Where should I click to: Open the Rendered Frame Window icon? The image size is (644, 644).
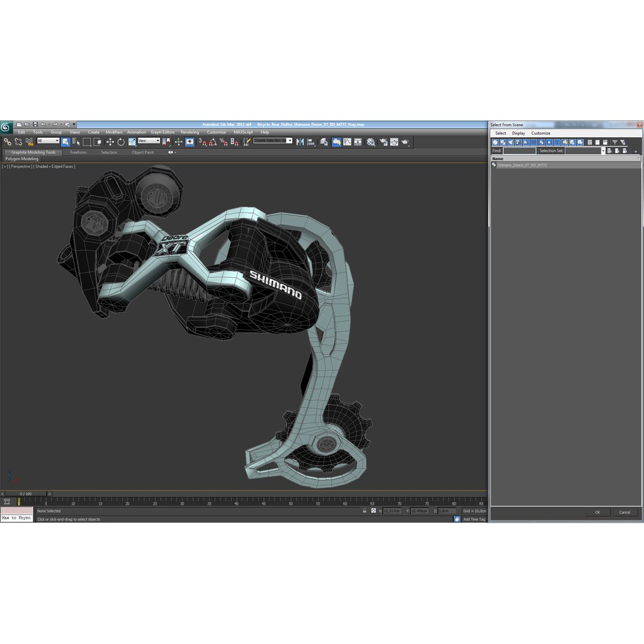click(x=394, y=142)
